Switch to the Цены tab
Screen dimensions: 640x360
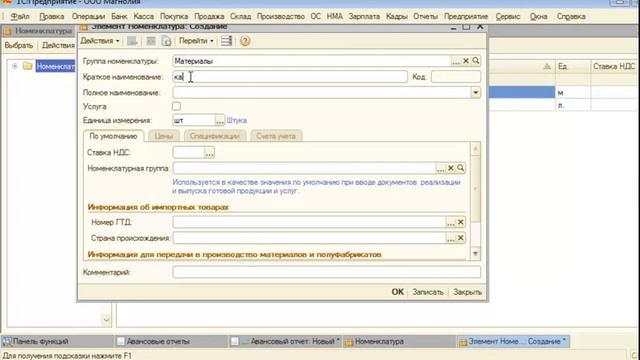(164, 136)
